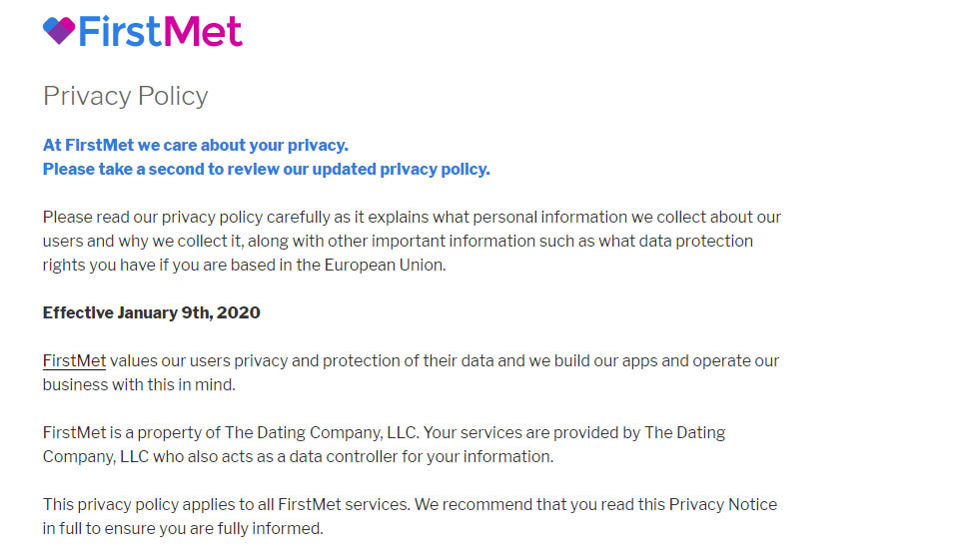Viewport: 959px width, 560px height.
Task: Click the heart icon in the FirstMet logo
Action: (59, 30)
